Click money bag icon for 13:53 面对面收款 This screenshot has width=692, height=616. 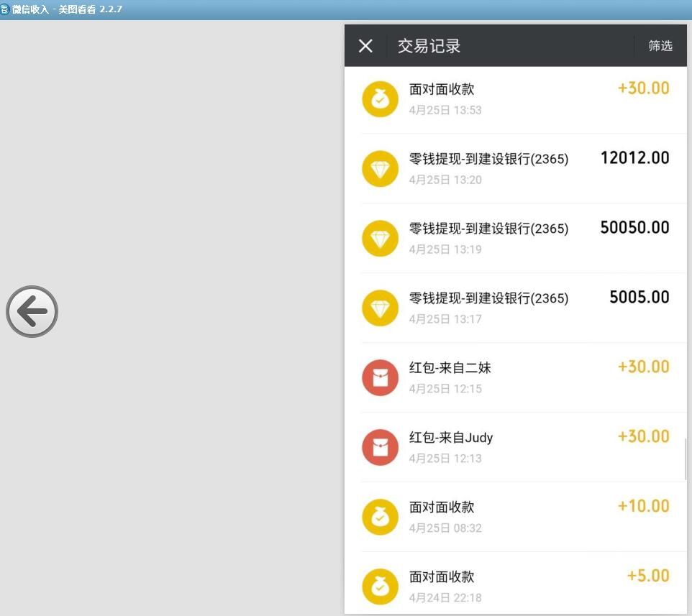380,98
